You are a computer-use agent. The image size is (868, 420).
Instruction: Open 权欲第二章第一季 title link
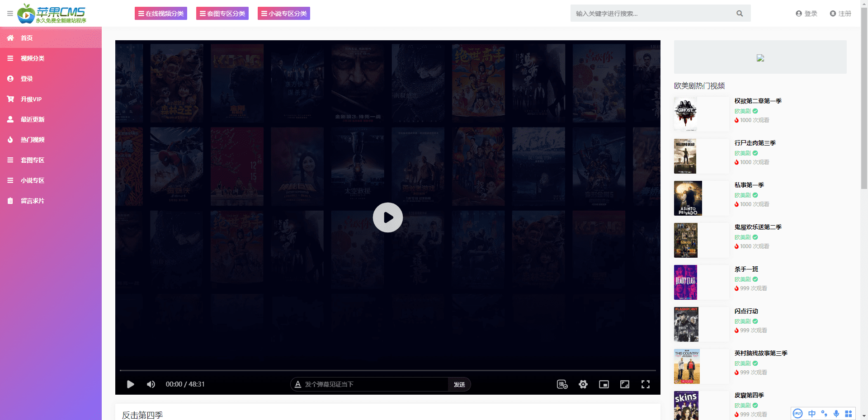point(758,101)
